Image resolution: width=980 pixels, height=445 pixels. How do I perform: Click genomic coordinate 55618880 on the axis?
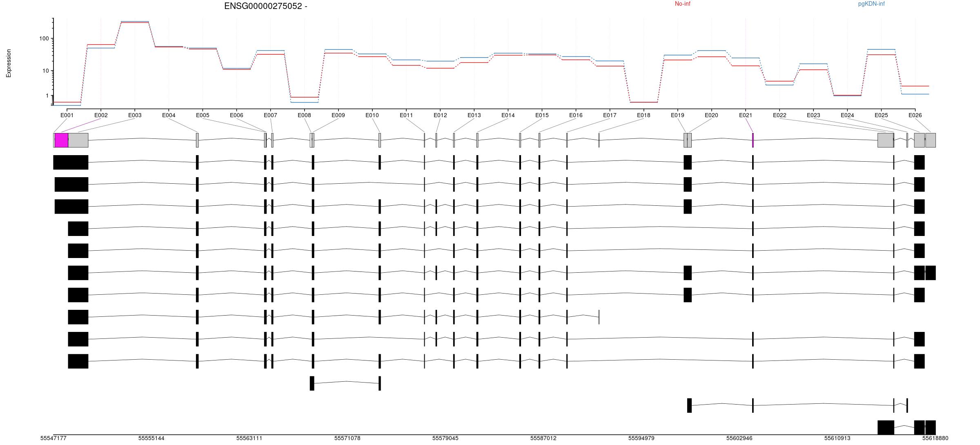(935, 438)
